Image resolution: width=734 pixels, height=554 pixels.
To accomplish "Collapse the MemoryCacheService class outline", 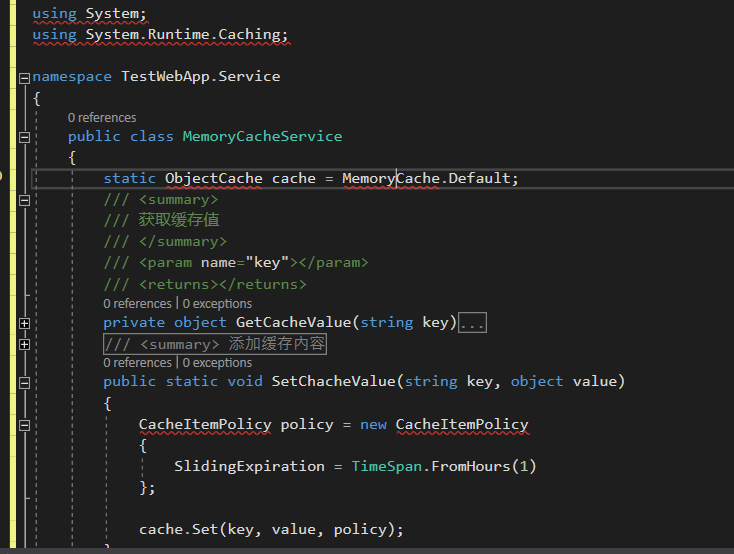I will pos(24,136).
